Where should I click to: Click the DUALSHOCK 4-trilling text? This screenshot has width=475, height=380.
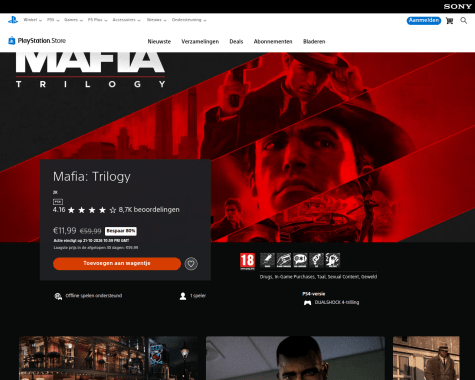[337, 303]
